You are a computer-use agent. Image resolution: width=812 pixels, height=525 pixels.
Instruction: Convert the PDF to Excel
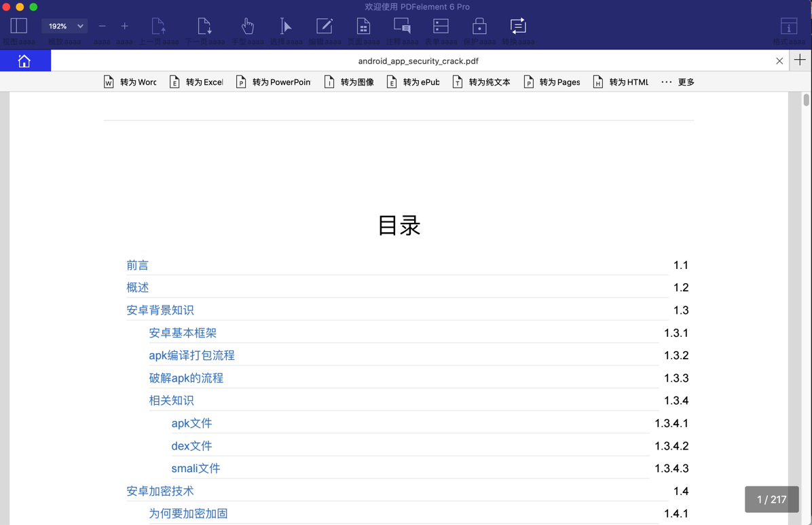coord(196,82)
